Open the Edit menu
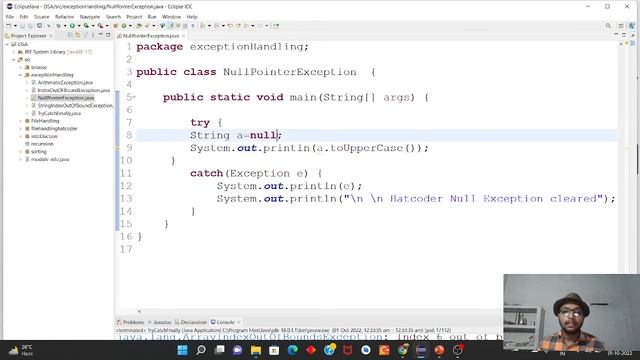Image resolution: width=640 pixels, height=360 pixels. tap(24, 17)
